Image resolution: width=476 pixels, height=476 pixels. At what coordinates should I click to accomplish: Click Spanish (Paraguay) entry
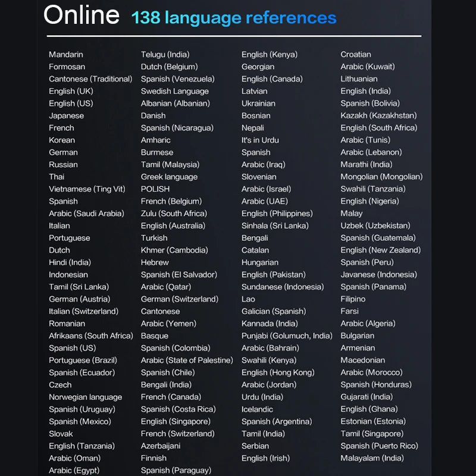[176, 470]
